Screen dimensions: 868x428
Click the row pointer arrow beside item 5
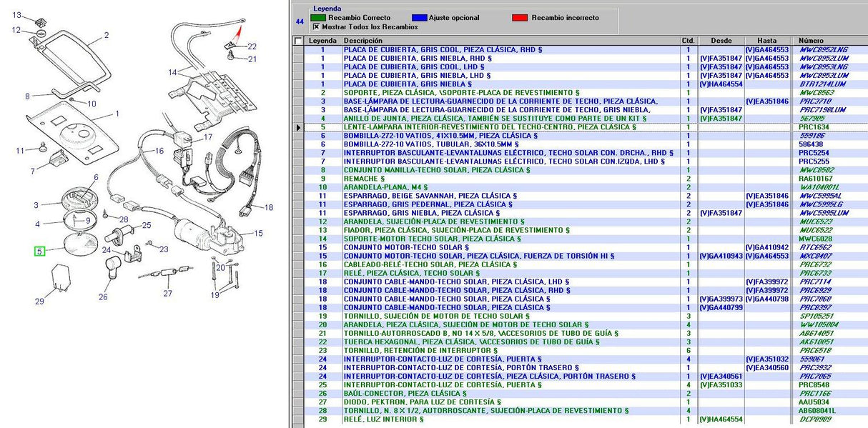298,127
